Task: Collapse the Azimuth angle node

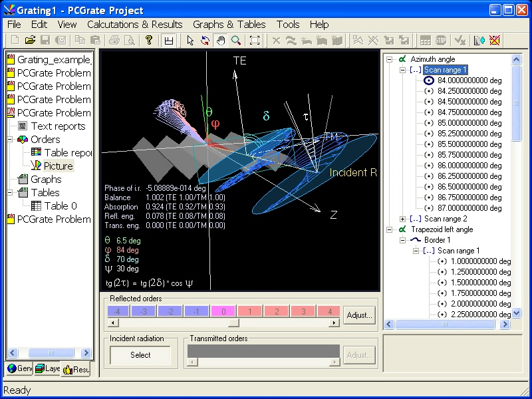Action: pos(390,59)
